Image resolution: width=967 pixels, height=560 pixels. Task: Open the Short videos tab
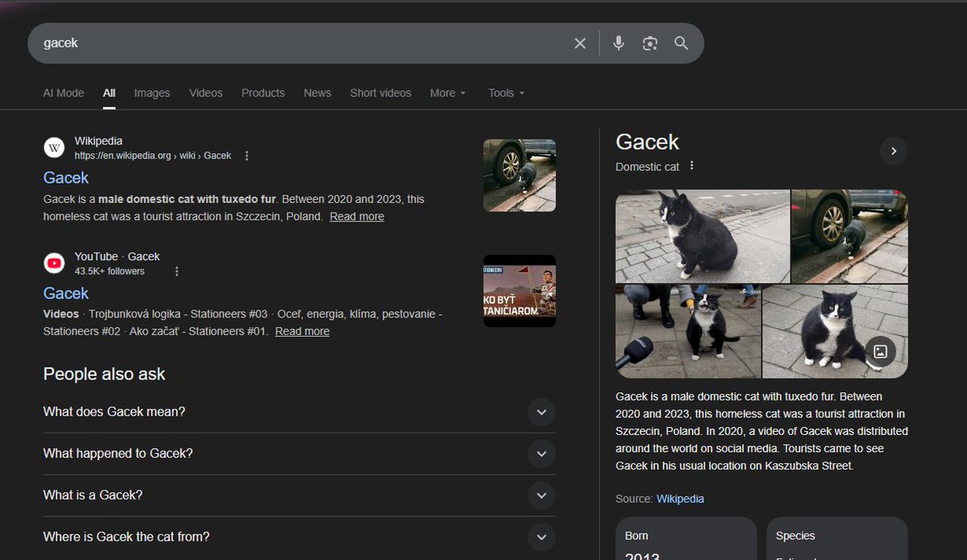point(380,93)
